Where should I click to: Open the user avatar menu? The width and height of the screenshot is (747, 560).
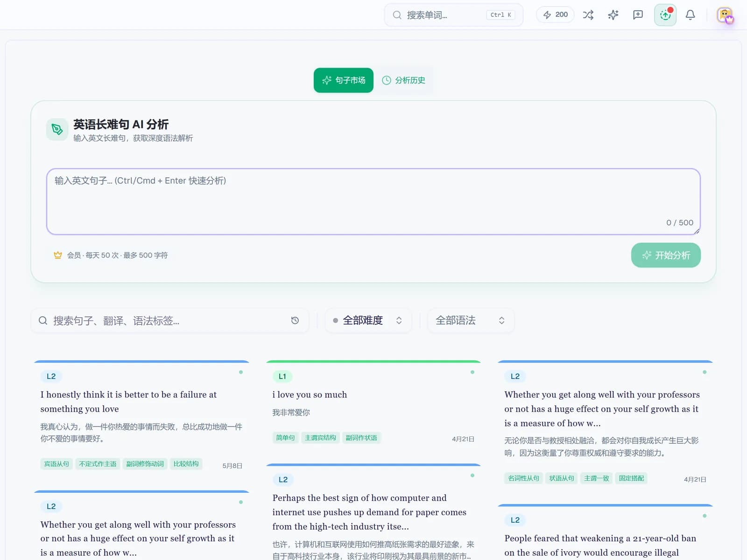click(725, 15)
